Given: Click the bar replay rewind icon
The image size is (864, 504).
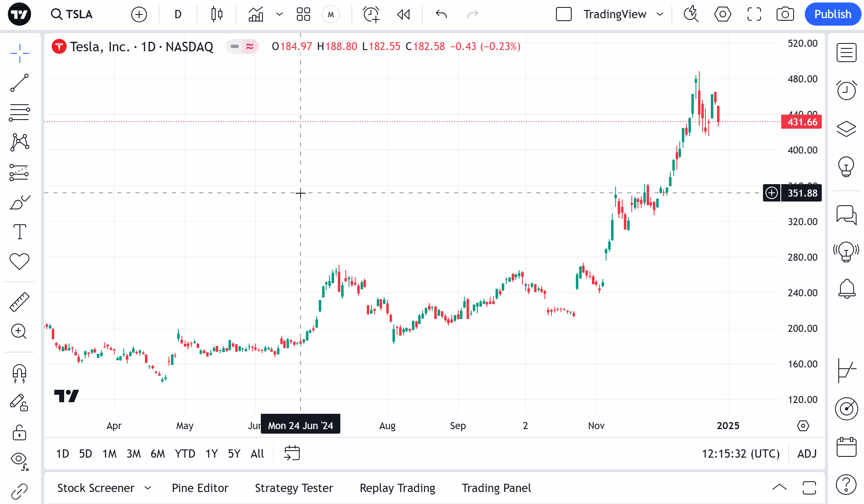Looking at the screenshot, I should point(403,14).
